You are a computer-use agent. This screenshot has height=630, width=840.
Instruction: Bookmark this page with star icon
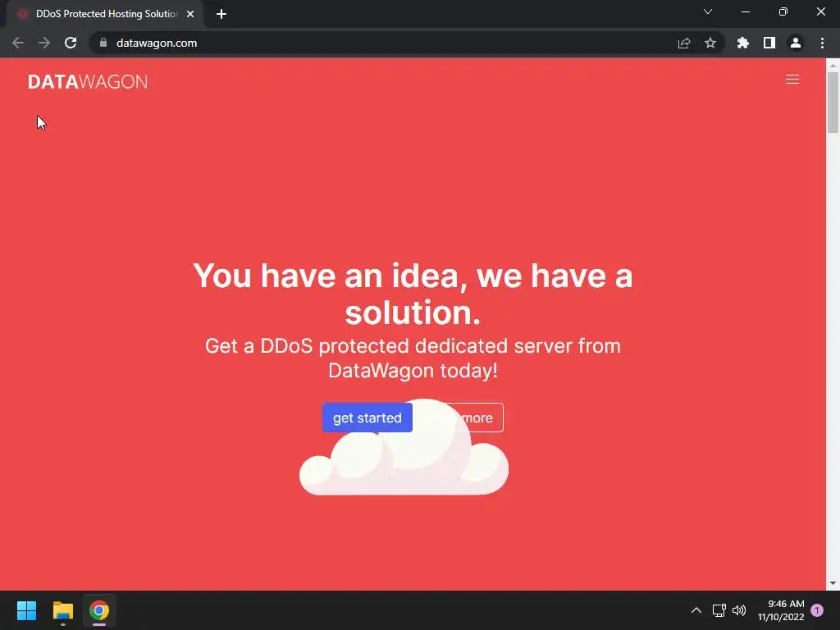click(710, 43)
